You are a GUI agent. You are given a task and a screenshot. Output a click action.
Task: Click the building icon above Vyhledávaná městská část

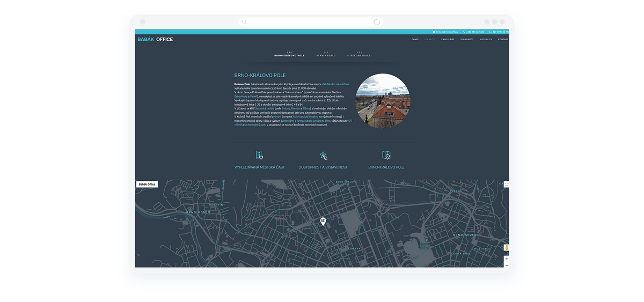click(259, 155)
